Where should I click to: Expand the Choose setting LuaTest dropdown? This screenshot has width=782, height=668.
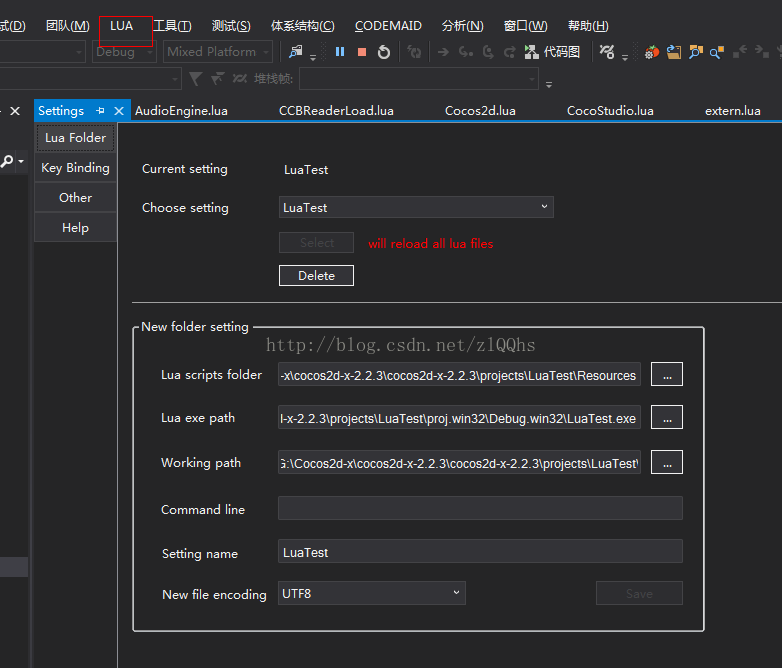(416, 207)
